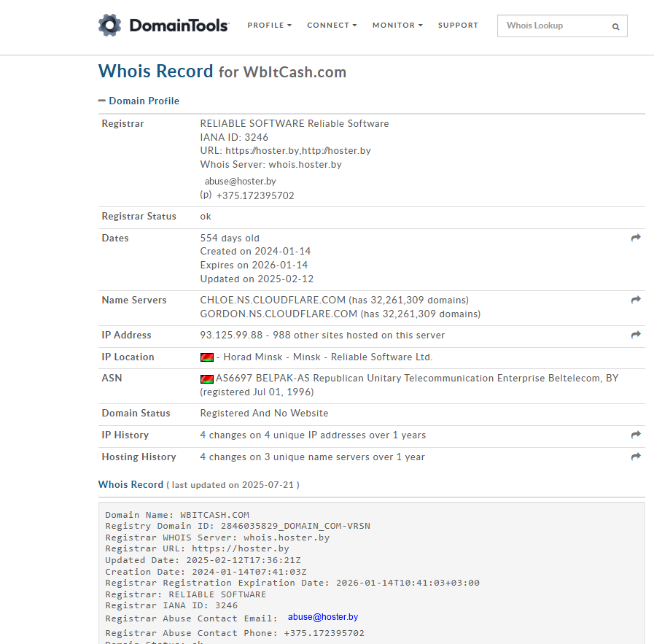Click the Updated Date: 2025-02-12T17:36:21Z line

tap(203, 560)
